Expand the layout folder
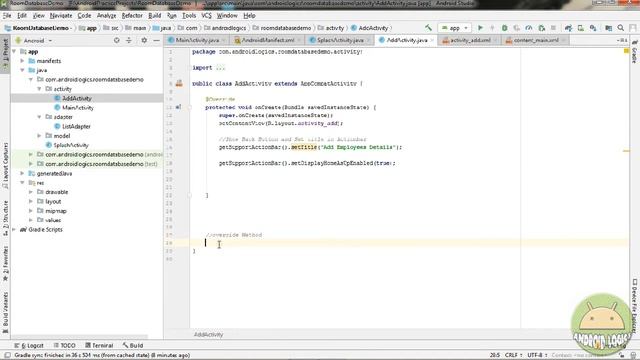The width and height of the screenshot is (640, 360). point(31,202)
